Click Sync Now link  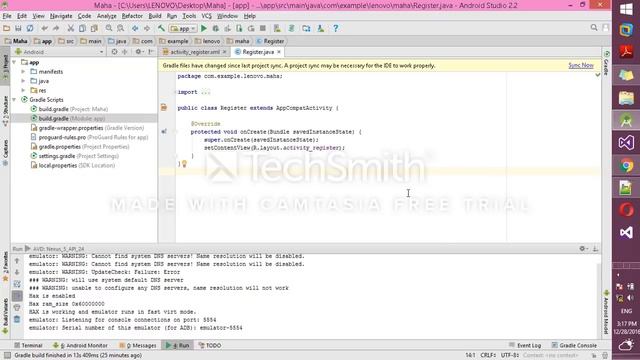[581, 65]
